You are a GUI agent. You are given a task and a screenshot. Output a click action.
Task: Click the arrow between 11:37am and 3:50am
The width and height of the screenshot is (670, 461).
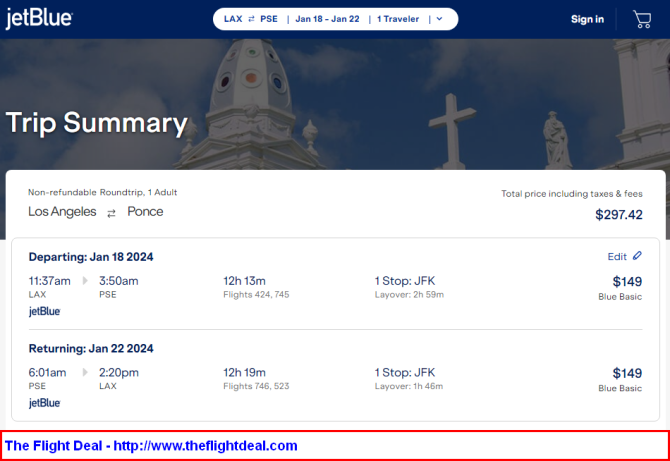(x=85, y=281)
